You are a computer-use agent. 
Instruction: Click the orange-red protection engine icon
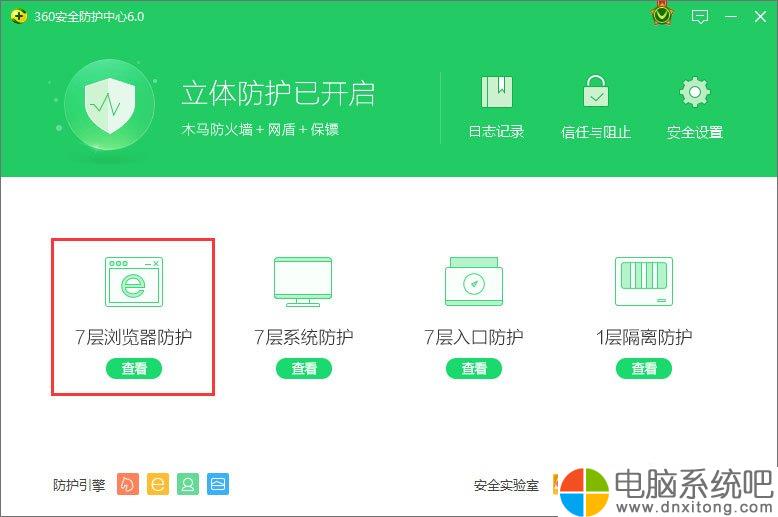pyautogui.click(x=128, y=484)
